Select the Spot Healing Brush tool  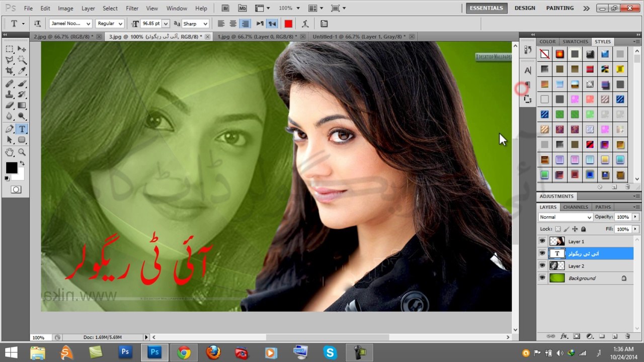click(x=10, y=83)
